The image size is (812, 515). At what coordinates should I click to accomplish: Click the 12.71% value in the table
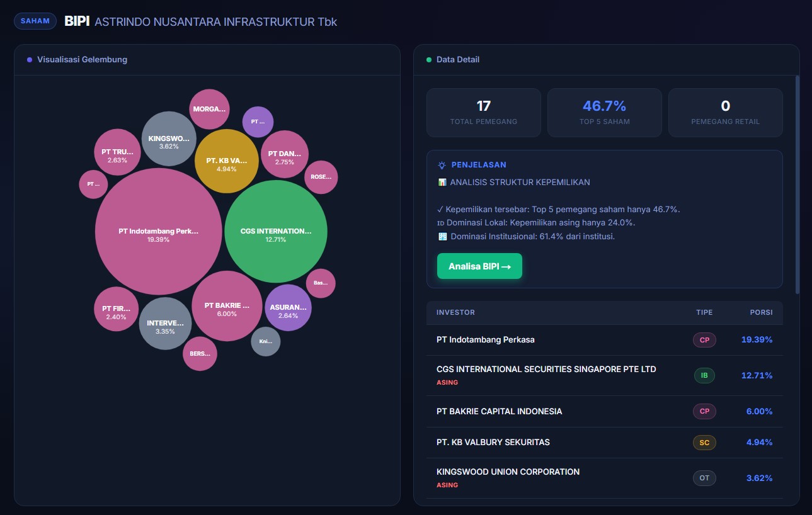click(x=757, y=376)
